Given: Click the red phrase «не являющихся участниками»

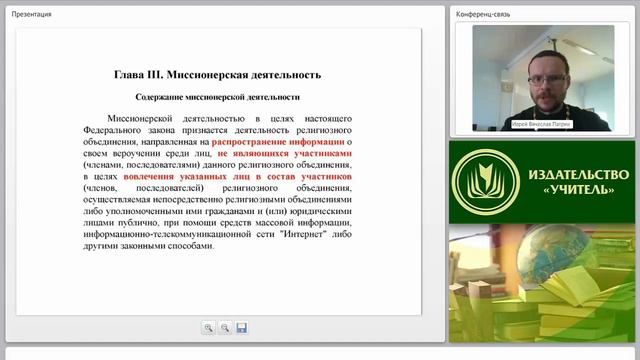Looking at the screenshot, I should 284,153.
